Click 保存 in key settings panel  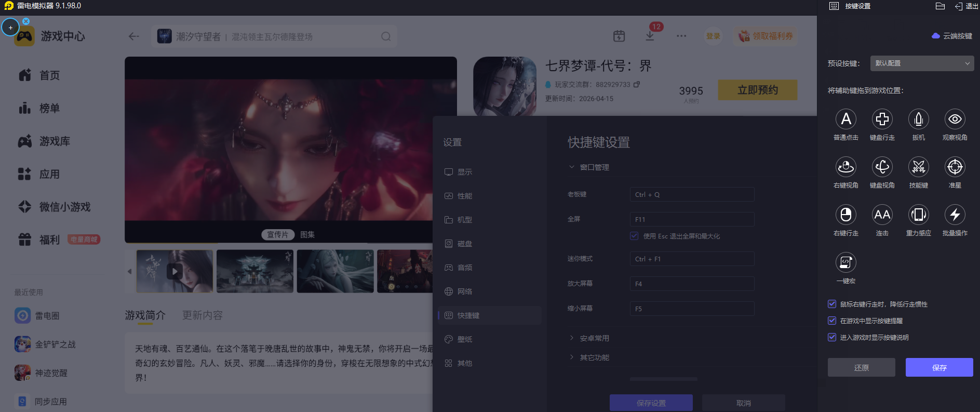click(x=939, y=367)
